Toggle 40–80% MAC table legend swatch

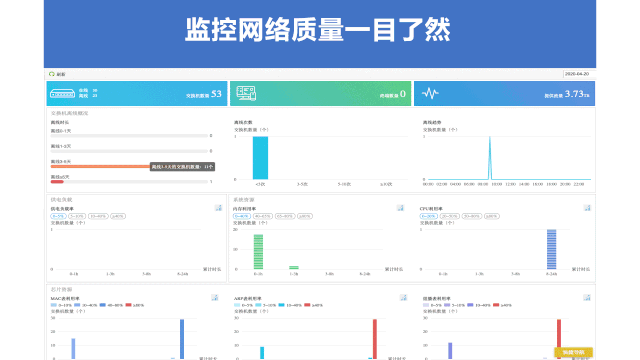click(x=102, y=305)
